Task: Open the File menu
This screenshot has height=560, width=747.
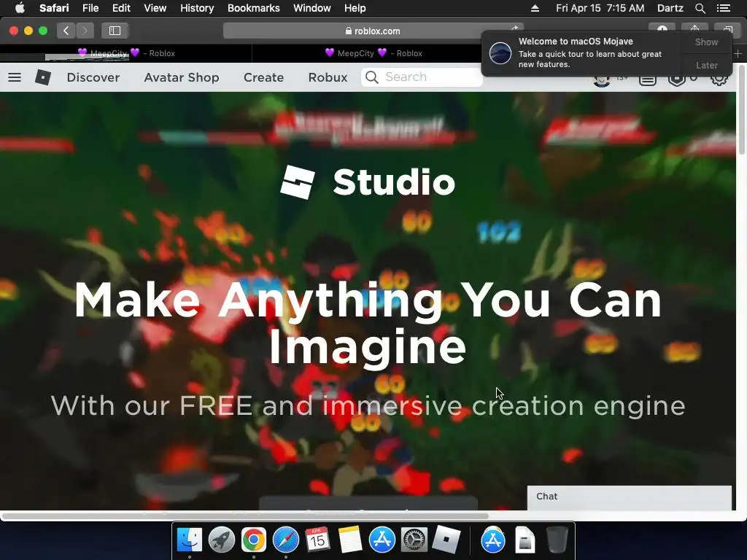Action: [90, 8]
